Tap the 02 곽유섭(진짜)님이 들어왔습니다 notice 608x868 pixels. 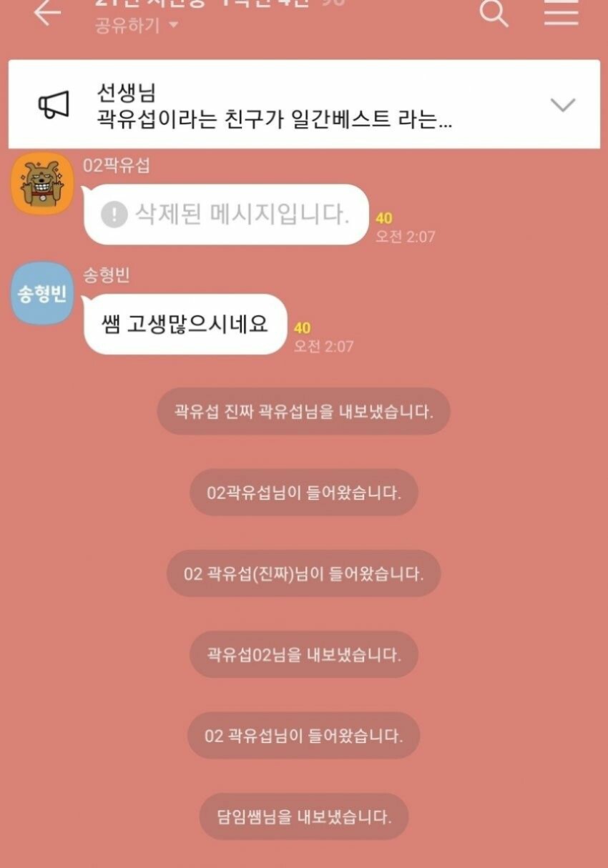point(303,573)
